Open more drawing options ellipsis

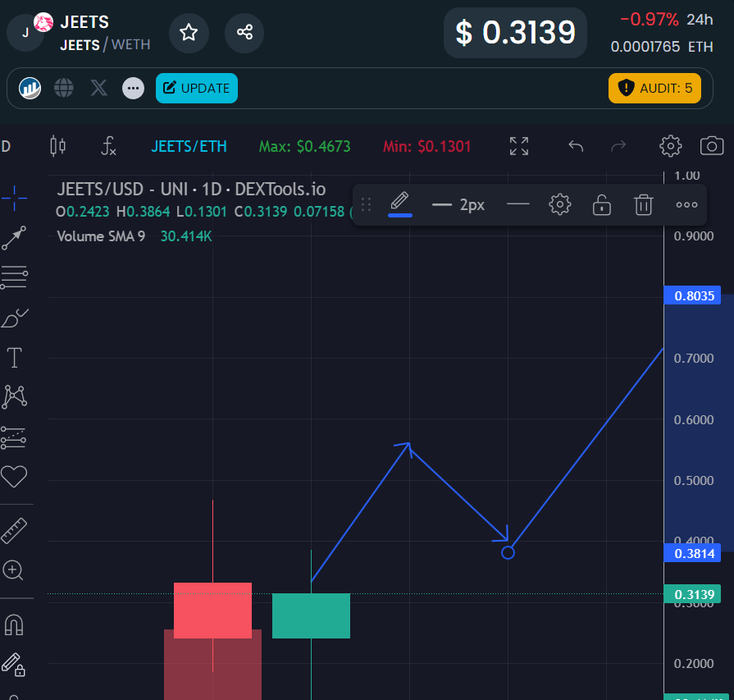point(686,205)
